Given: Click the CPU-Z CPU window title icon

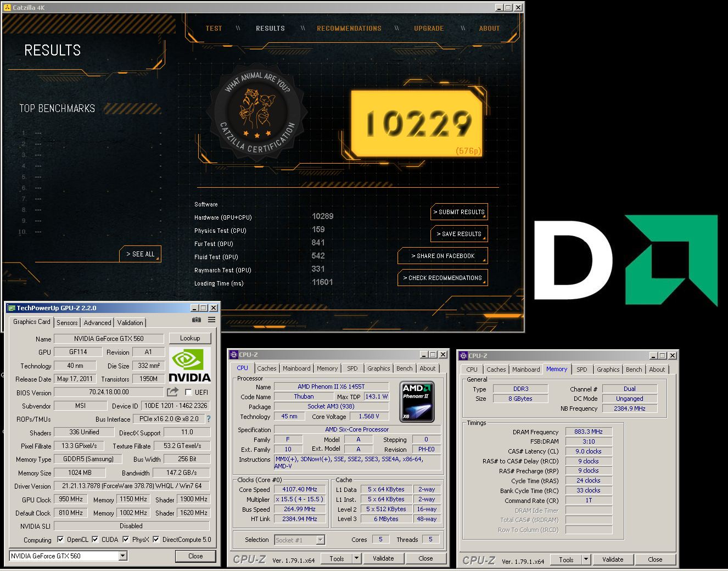Looking at the screenshot, I should 234,355.
